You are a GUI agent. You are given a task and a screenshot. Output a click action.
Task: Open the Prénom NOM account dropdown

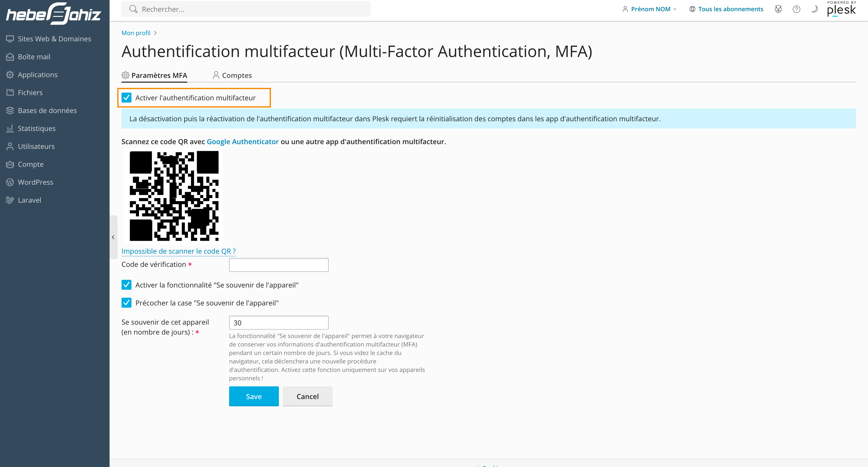pos(649,9)
